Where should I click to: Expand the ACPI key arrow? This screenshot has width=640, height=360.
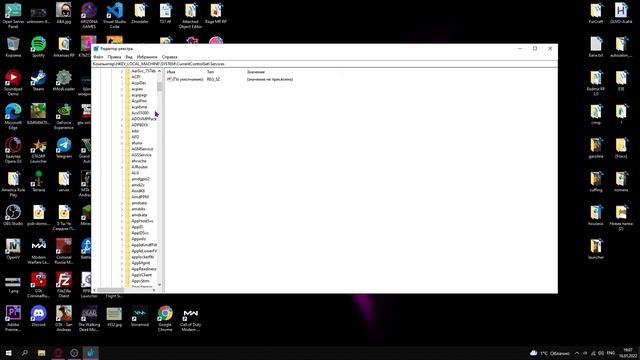click(x=122, y=77)
